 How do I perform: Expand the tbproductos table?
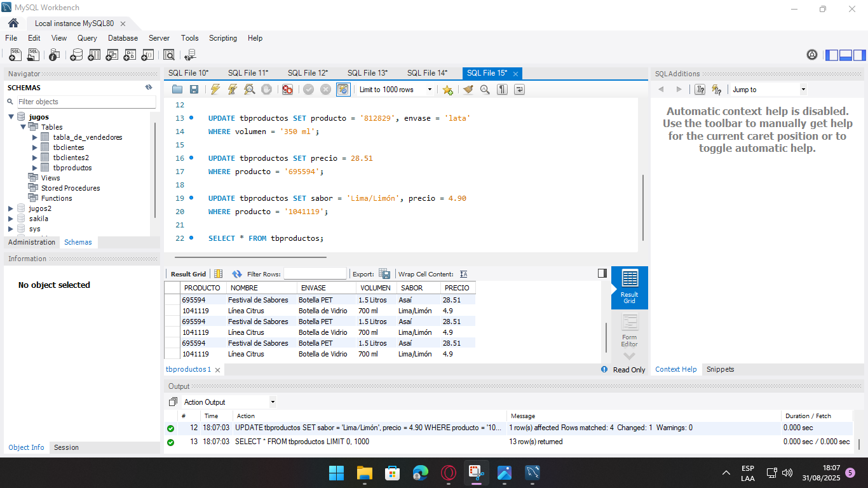coord(35,168)
